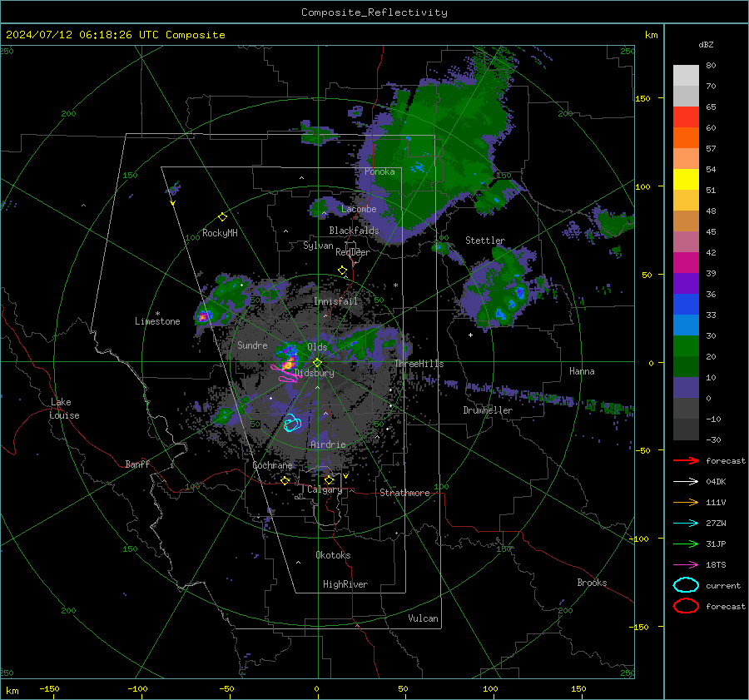Screen dimensions: 749x700
Task: Click the Okotoks town label
Action: tap(333, 555)
